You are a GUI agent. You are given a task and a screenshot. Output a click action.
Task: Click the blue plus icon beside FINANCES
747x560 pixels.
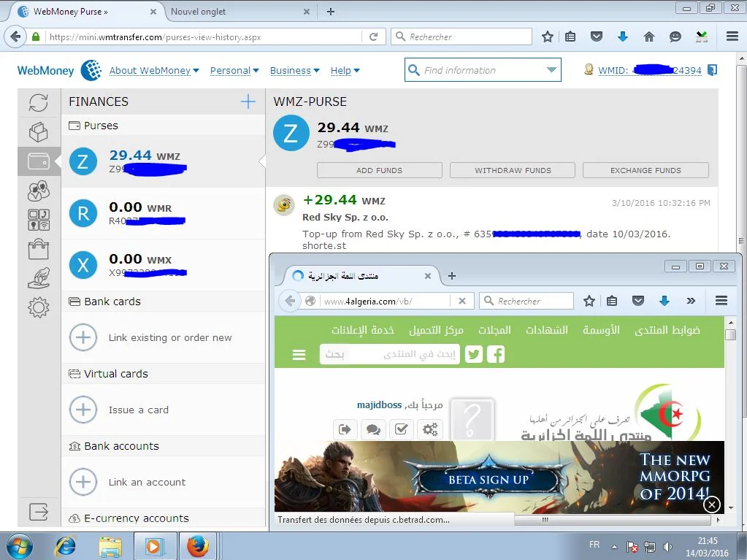(x=248, y=101)
